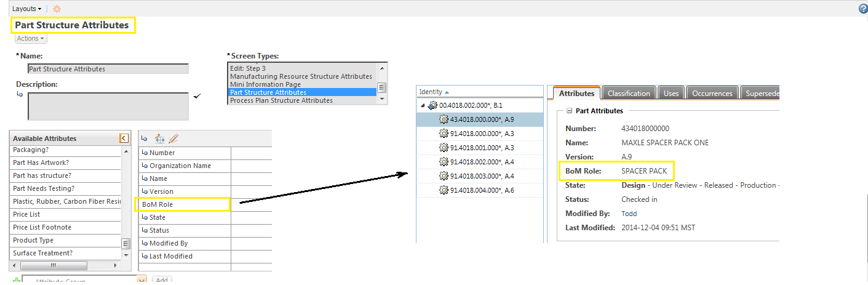Screen dimensions: 868x285
Task: Click the small arrow icon under Description label
Action: [x=20, y=94]
